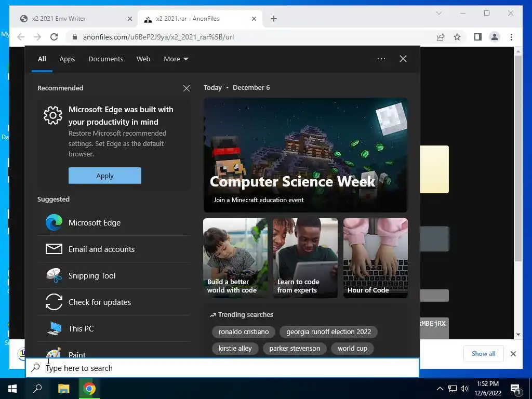532x399 pixels.
Task: Click the Chrome icon in the taskbar
Action: tap(89, 389)
